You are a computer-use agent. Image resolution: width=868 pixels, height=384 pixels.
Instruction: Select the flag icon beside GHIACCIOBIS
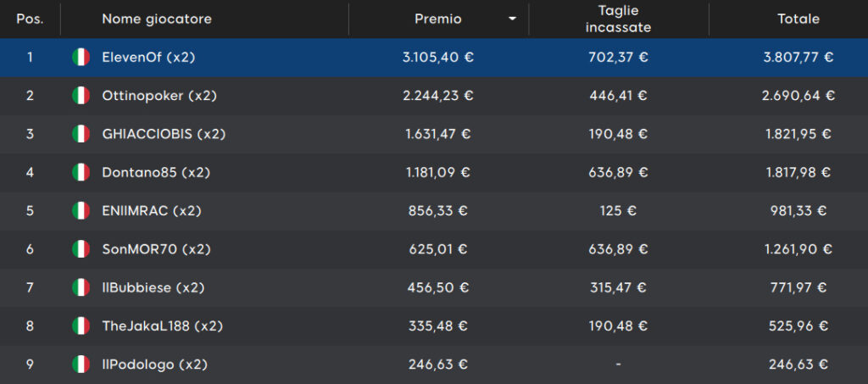tap(81, 134)
